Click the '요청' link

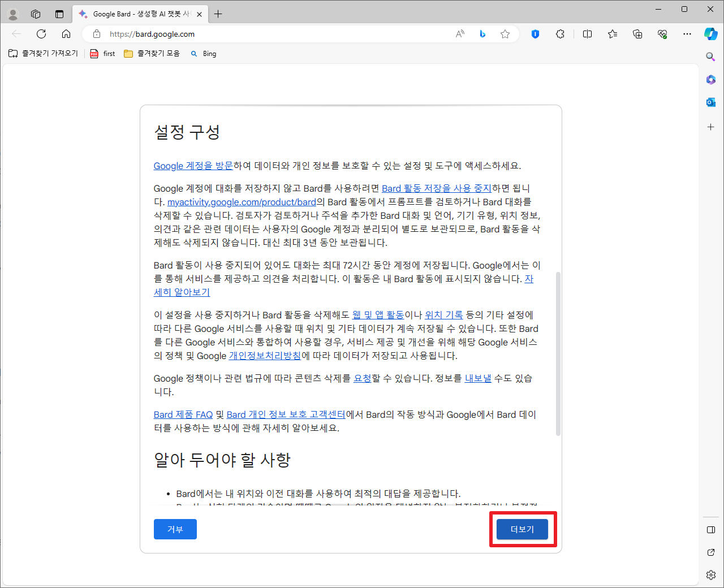363,378
